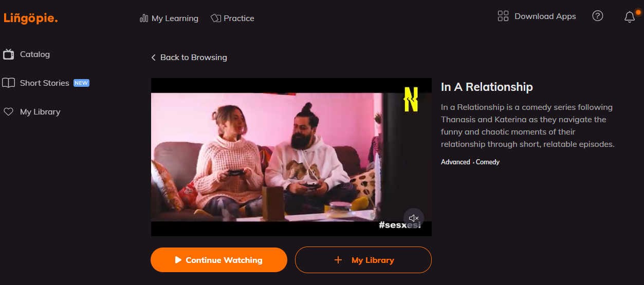The image size is (644, 285).
Task: Click the video preview thumbnail
Action: point(291,157)
